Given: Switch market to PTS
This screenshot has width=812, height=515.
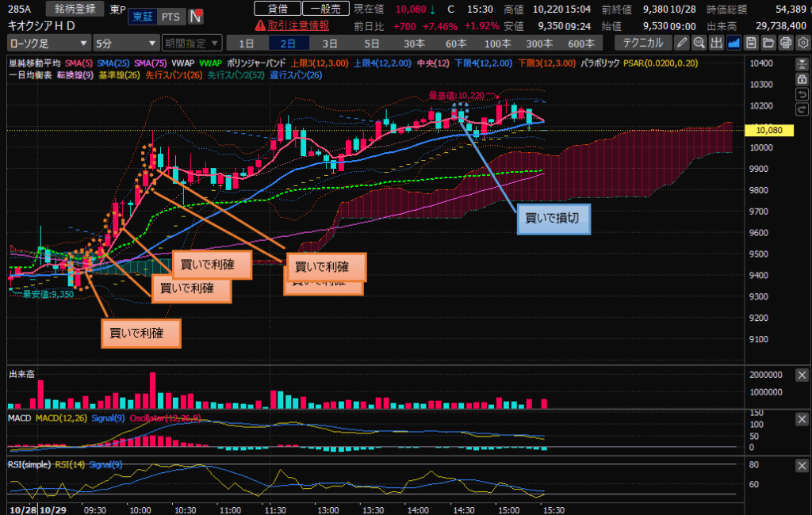Looking at the screenshot, I should pyautogui.click(x=169, y=17).
